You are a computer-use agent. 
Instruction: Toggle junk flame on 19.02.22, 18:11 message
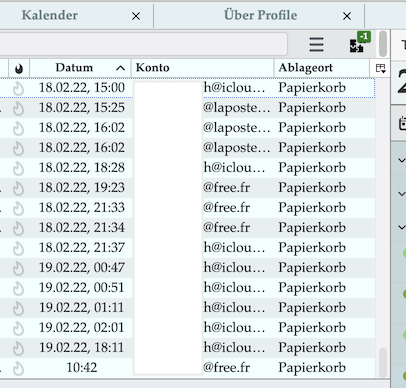19,349
